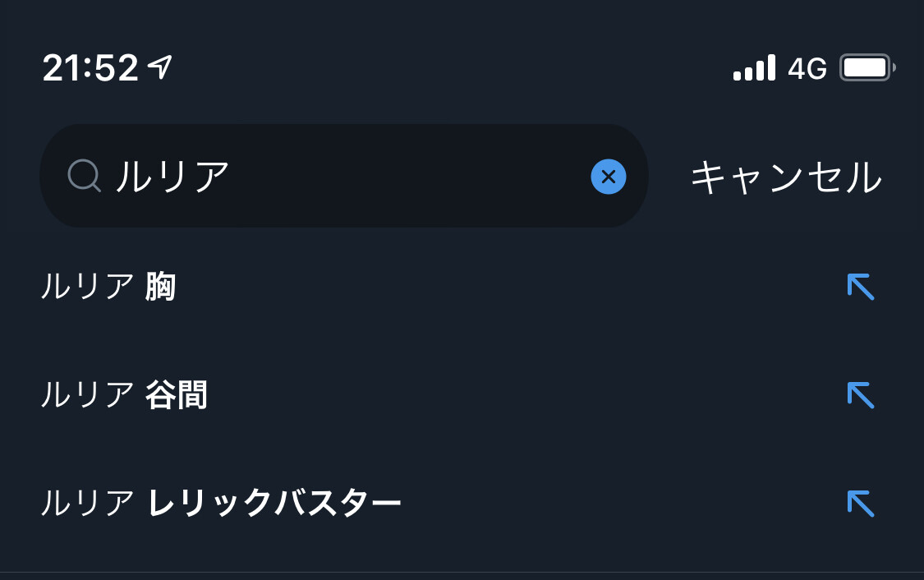
Task: Tap the bold word 胸 in the first suggestion
Action: 160,288
